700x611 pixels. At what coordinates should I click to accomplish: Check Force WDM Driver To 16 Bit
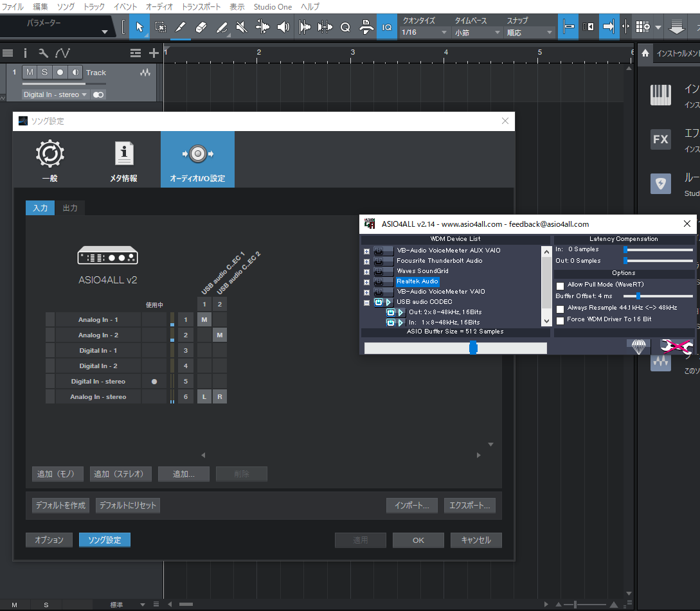tap(560, 321)
